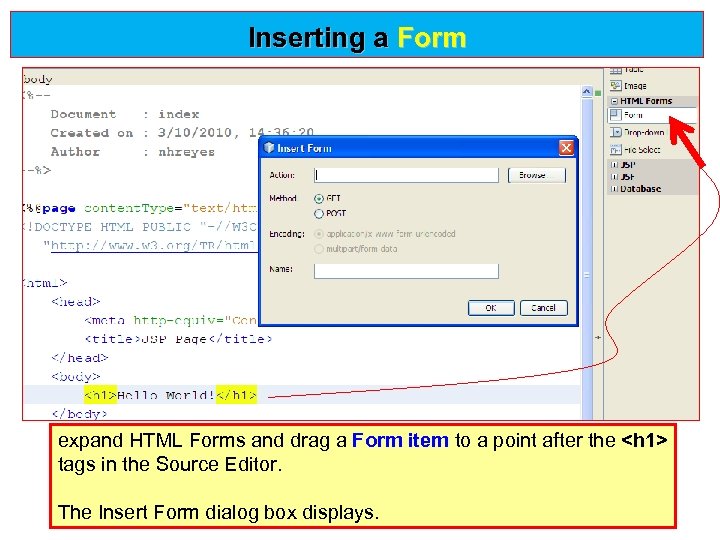Collapse the HTML Forms palette category

[x=614, y=101]
